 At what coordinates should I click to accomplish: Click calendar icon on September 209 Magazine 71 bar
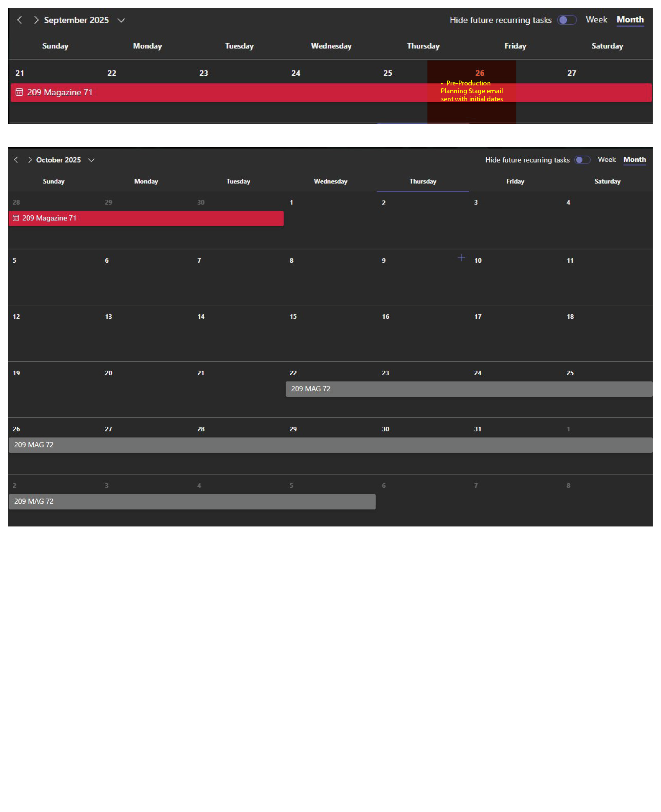(19, 92)
